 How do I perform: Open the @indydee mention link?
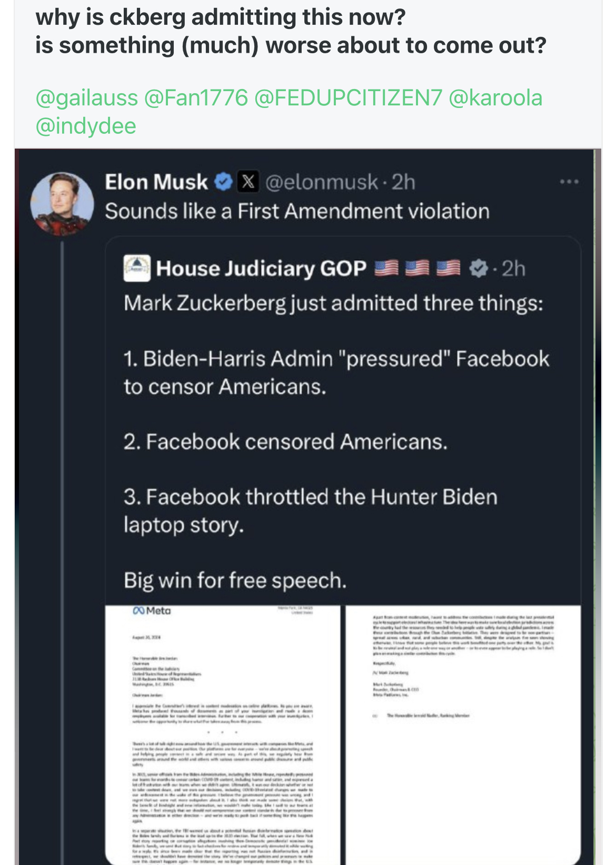86,126
